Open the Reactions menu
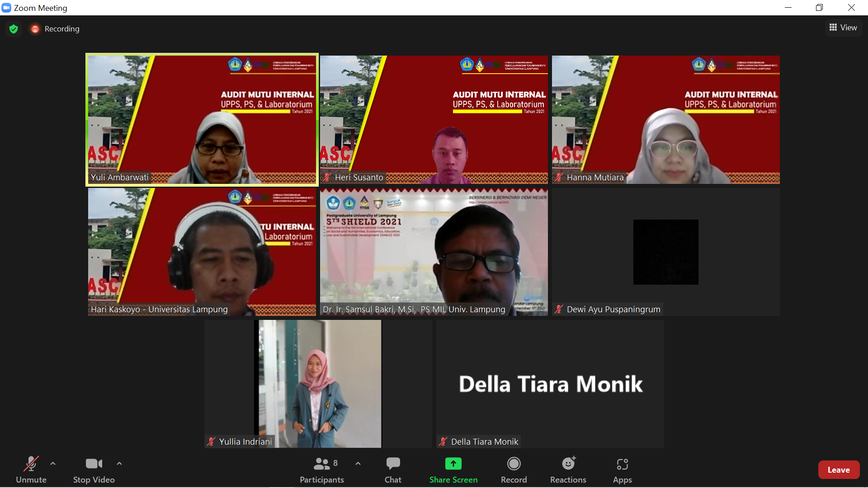Screen dimensions: 868x488 tap(568, 470)
